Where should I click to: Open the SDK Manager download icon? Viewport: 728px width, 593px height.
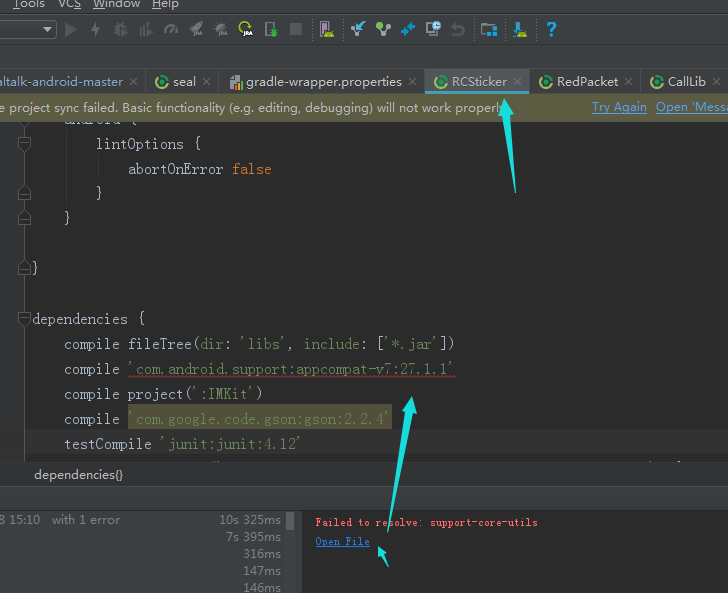[520, 30]
